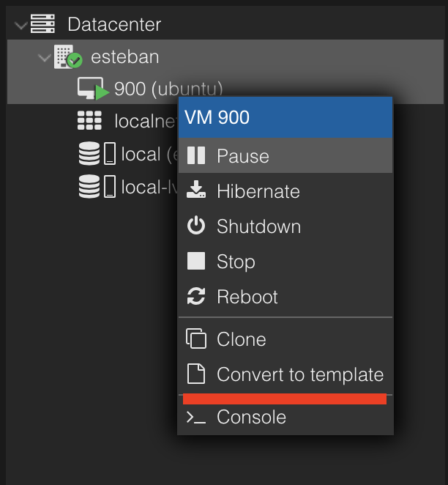Click the VM 900 menu header
This screenshot has height=485, width=448.
285,117
